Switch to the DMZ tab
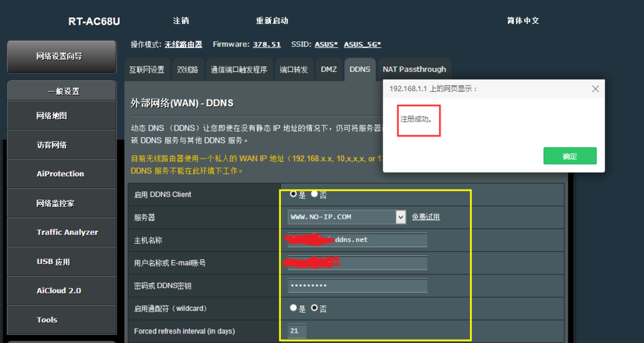Viewport: 644px width, 343px height. click(329, 69)
